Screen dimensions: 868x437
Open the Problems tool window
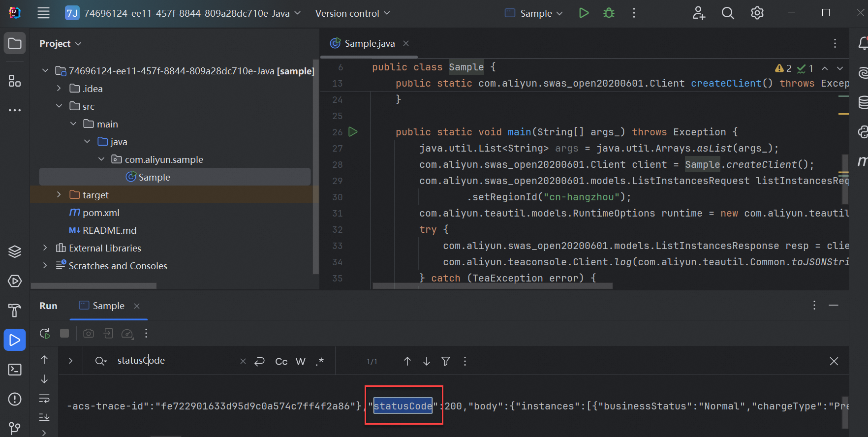15,399
